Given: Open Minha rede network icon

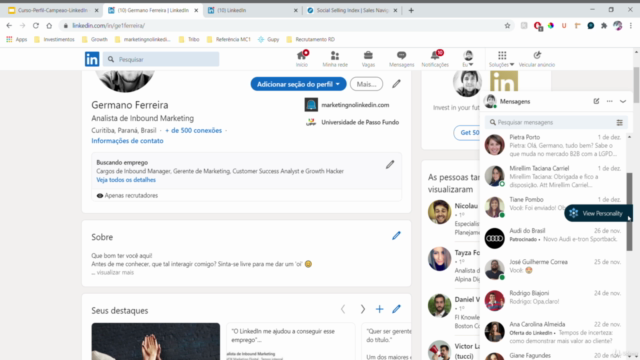Looking at the screenshot, I should 335,59.
